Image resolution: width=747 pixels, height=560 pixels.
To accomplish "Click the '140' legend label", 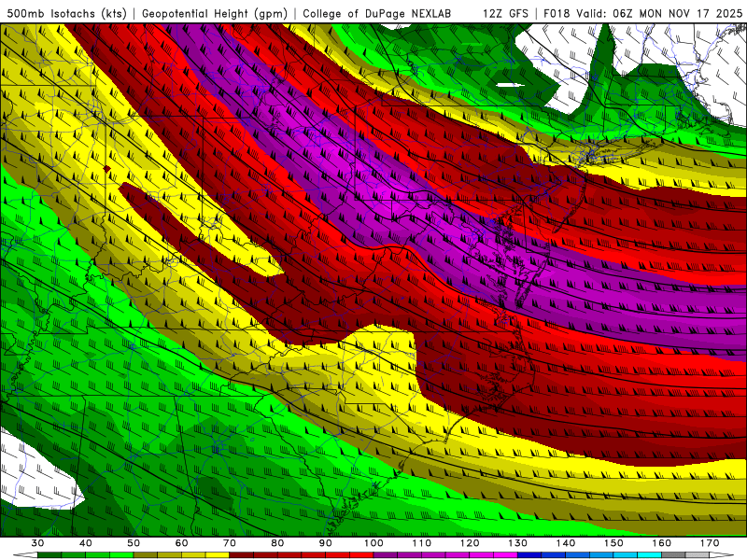I will pyautogui.click(x=566, y=543).
